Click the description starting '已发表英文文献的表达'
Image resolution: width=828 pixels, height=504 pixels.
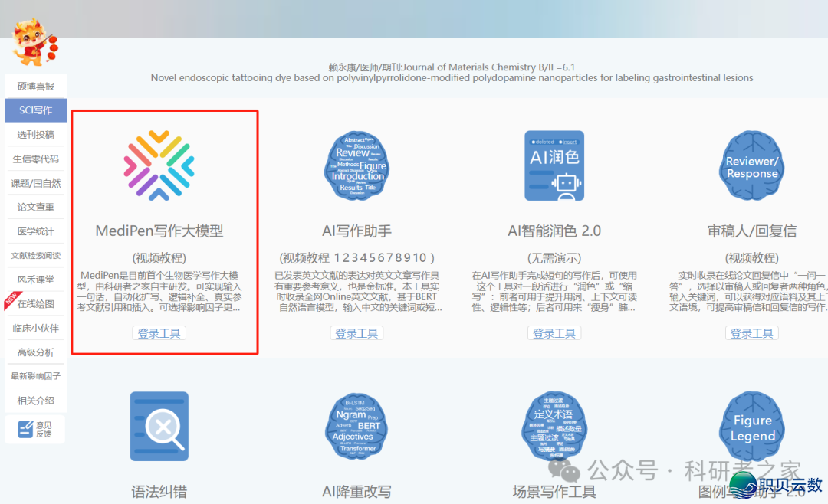click(357, 291)
